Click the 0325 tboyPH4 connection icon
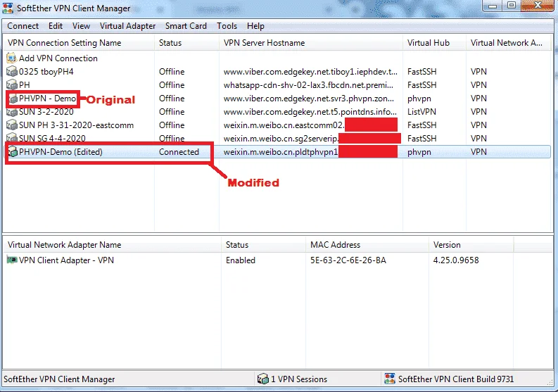 coord(12,72)
